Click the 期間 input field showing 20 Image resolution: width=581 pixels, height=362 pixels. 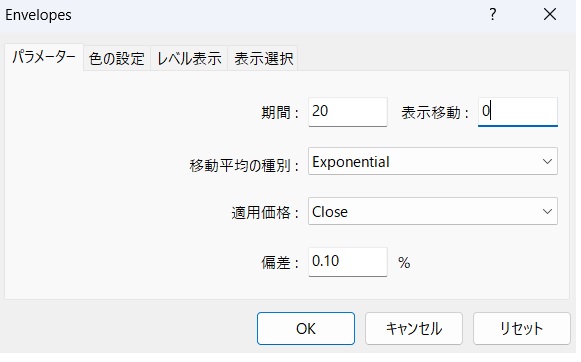(x=348, y=112)
